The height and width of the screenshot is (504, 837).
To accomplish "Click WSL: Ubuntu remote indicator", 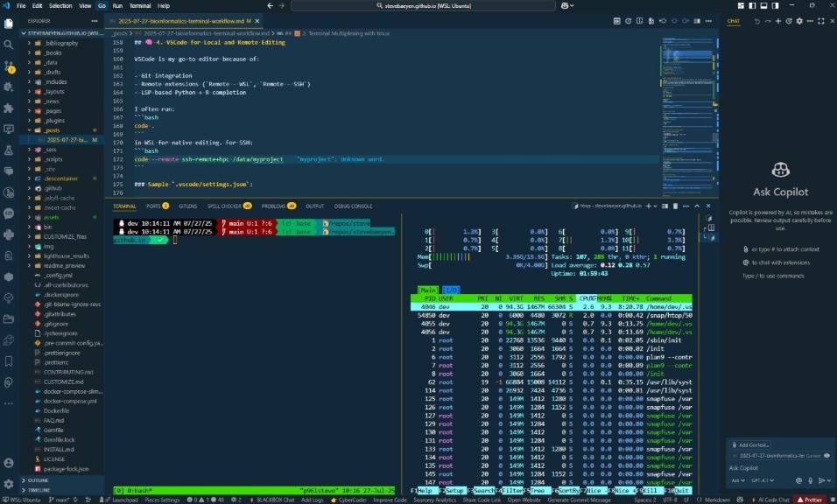I will pos(21,500).
